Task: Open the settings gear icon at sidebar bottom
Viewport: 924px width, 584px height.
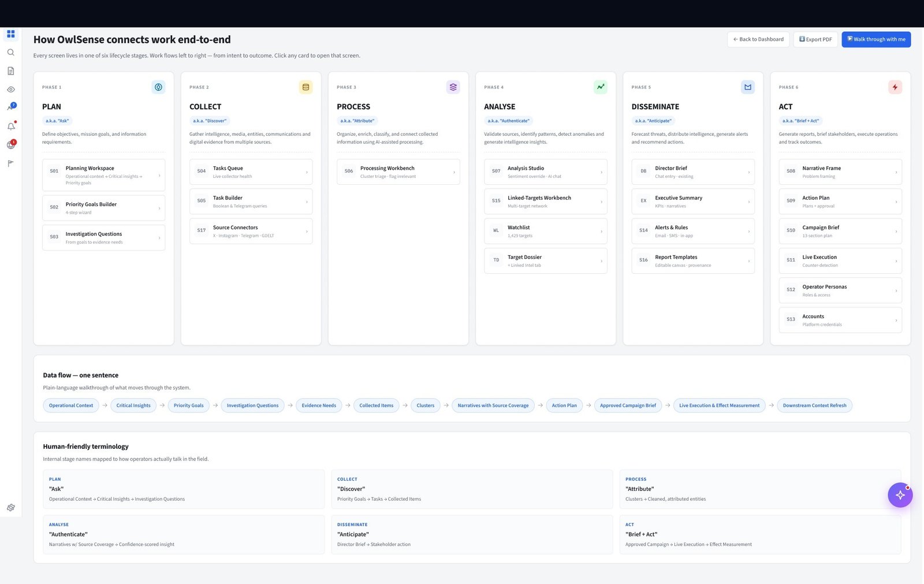Action: 10,508
